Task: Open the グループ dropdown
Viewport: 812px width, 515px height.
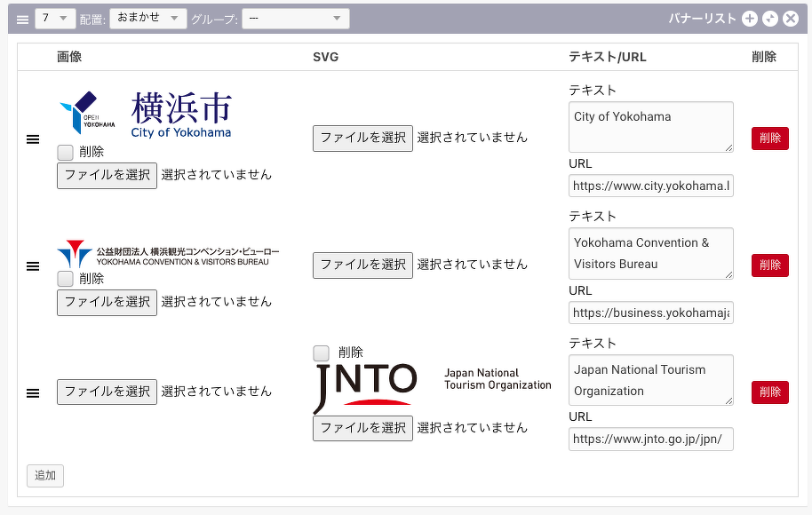Action: click(295, 19)
